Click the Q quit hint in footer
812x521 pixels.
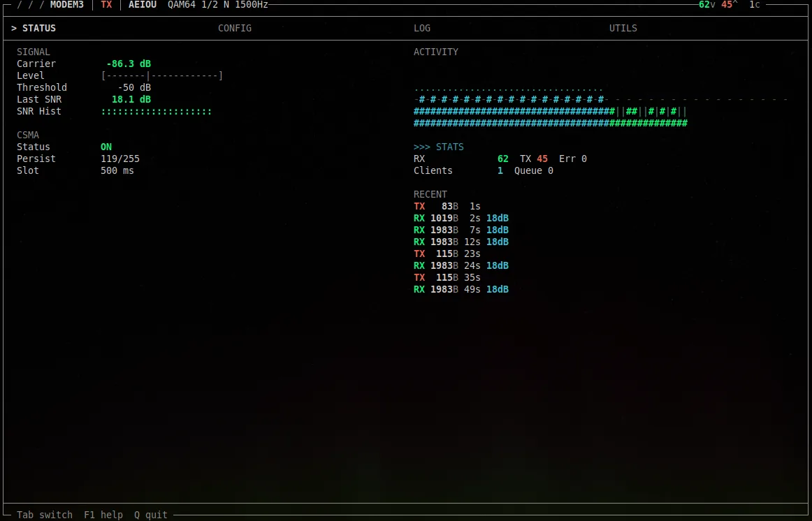pos(151,515)
